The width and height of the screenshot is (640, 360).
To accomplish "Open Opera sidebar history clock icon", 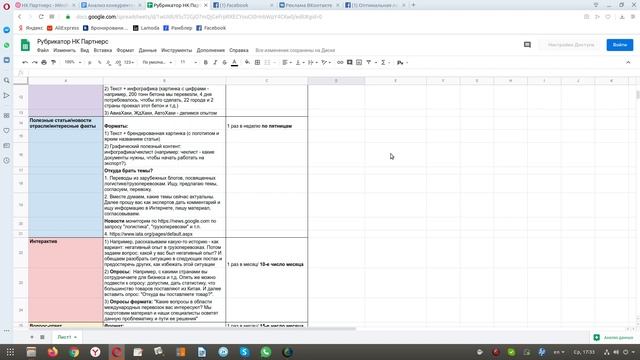I will coord(7,160).
